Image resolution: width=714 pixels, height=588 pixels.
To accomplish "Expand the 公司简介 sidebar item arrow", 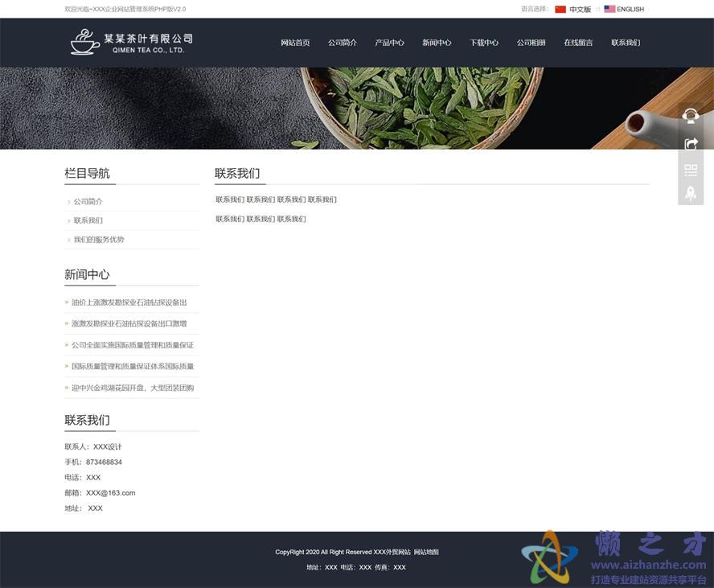I will (68, 202).
